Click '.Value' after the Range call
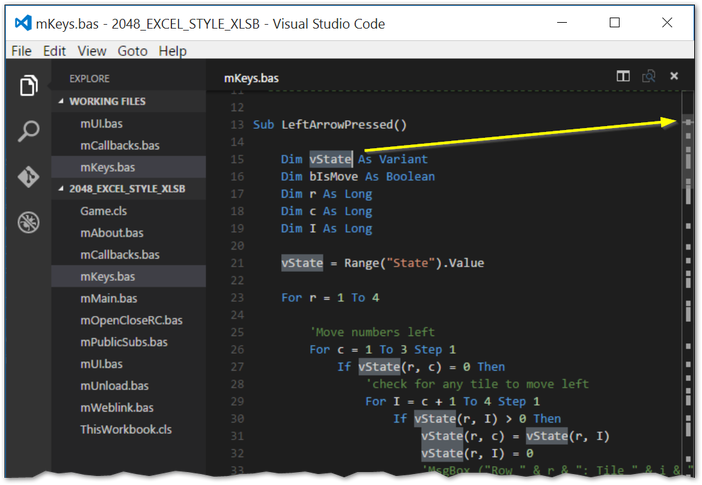 point(463,263)
